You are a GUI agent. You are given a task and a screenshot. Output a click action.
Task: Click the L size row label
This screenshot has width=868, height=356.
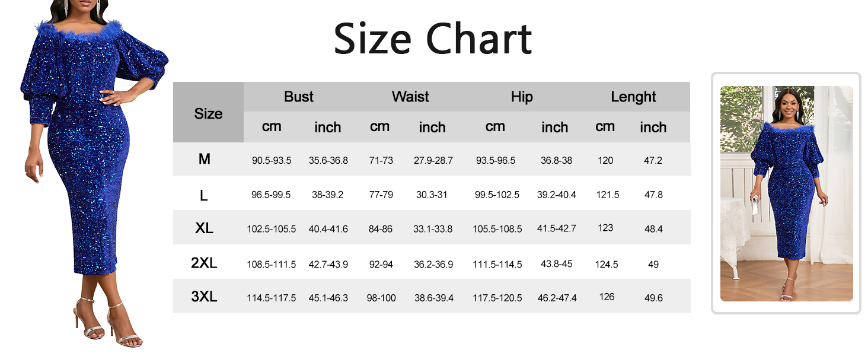[x=204, y=195]
